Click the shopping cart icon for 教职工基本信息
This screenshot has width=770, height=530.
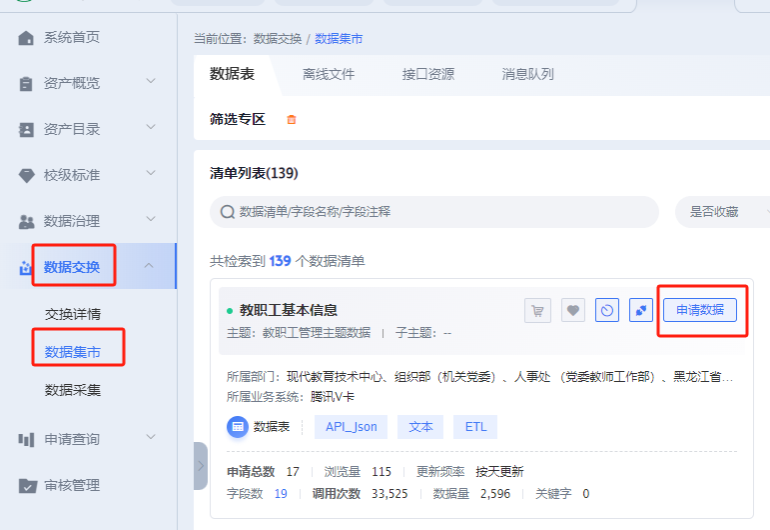click(537, 310)
